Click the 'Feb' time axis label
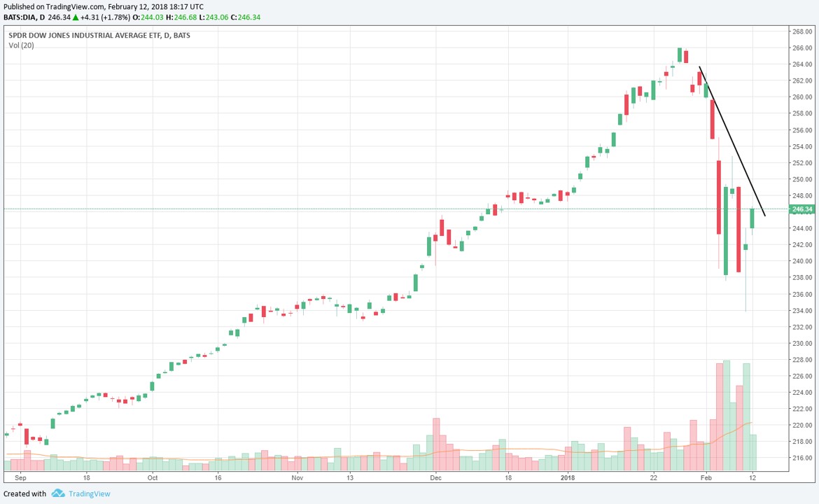The height and width of the screenshot is (504, 819). [706, 478]
